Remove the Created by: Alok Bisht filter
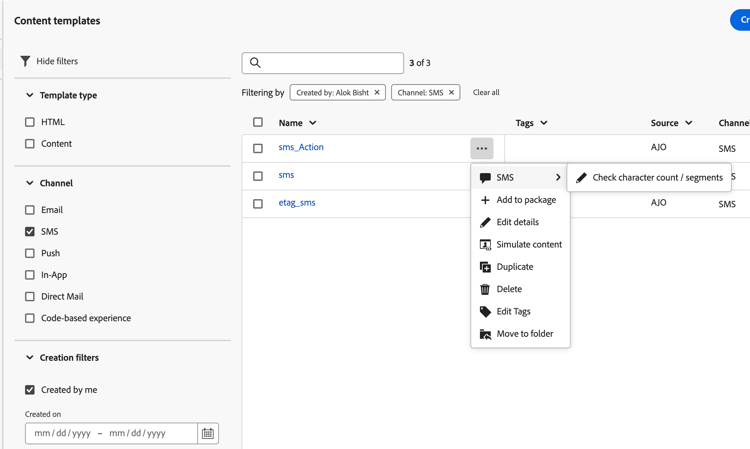The height and width of the screenshot is (449, 750). tap(377, 92)
